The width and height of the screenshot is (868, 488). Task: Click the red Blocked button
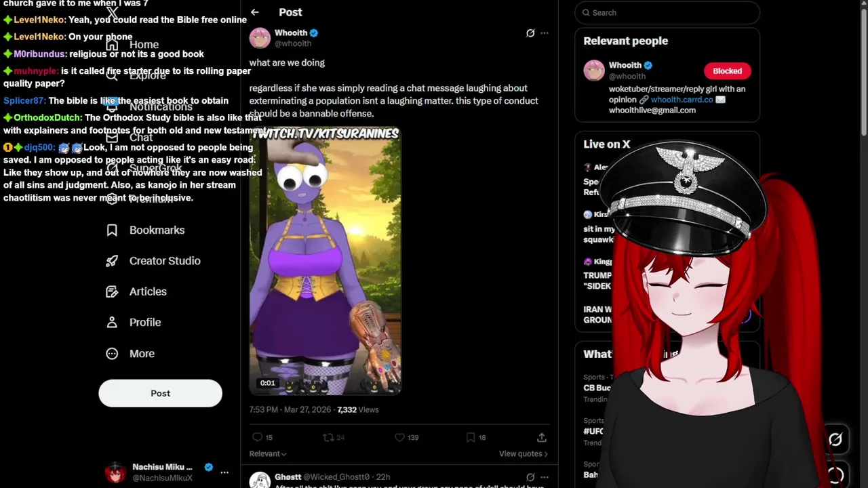(727, 71)
